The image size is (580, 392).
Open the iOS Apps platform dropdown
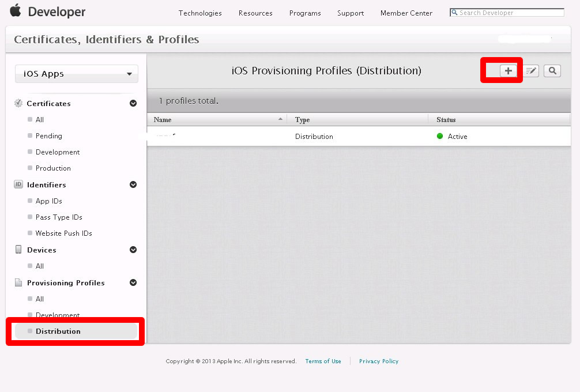pyautogui.click(x=77, y=74)
